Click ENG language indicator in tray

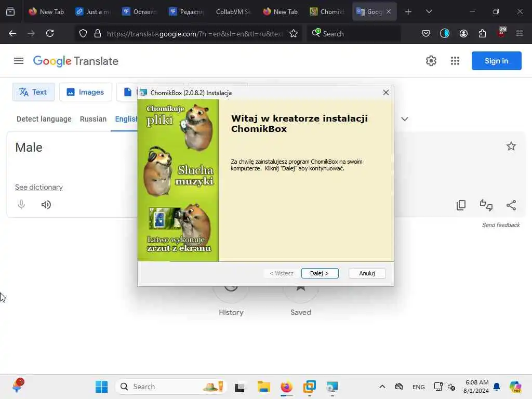[418, 387]
